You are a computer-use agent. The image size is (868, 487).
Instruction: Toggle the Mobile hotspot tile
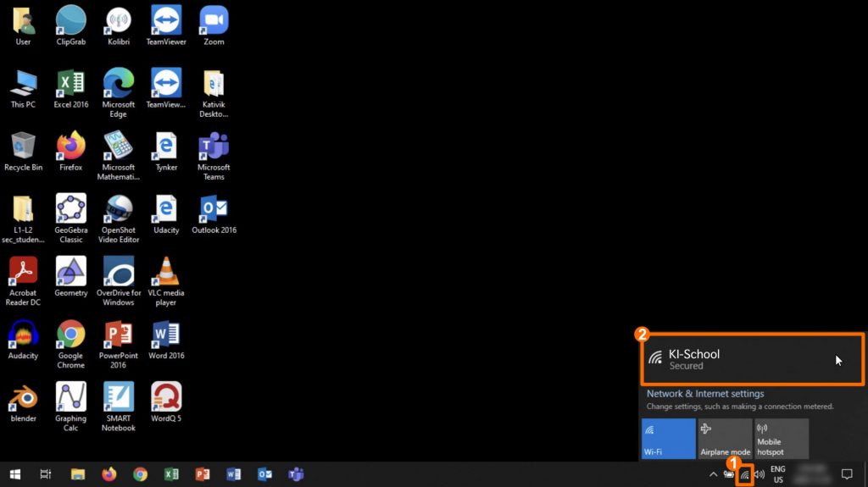click(x=782, y=439)
